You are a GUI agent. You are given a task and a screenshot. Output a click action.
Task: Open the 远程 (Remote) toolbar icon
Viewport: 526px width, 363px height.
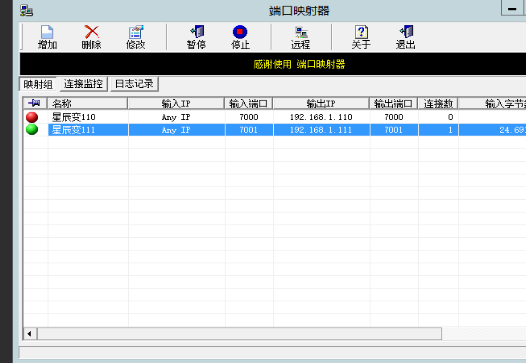click(x=301, y=37)
